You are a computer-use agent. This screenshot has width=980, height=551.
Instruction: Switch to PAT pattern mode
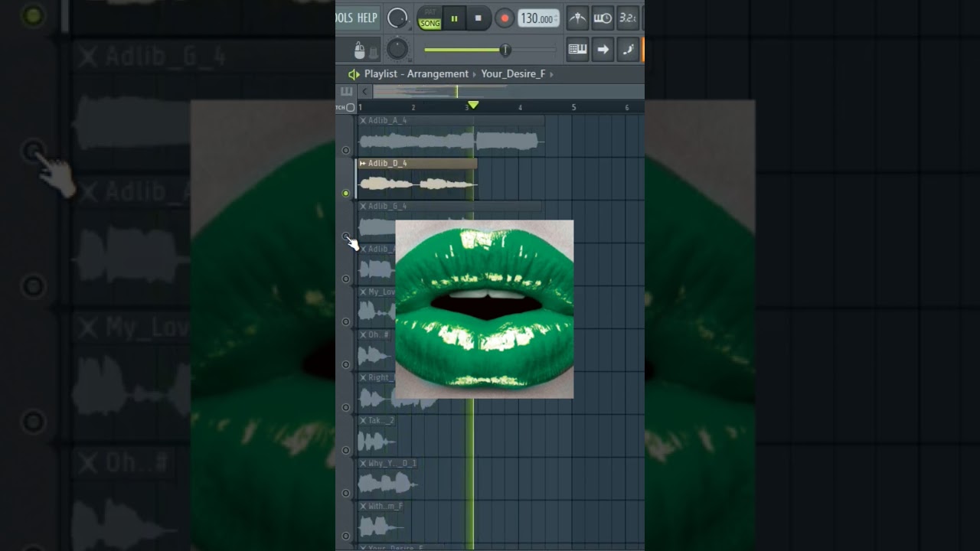tap(430, 12)
